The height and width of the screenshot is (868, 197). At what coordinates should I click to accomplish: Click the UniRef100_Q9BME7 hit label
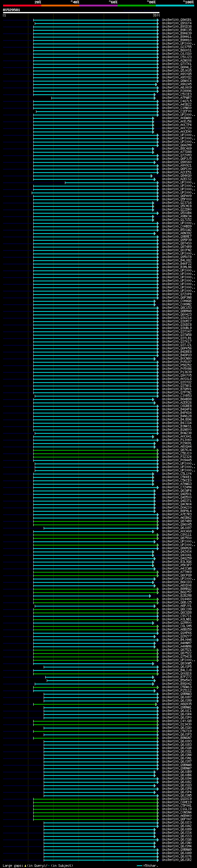(176, 237)
